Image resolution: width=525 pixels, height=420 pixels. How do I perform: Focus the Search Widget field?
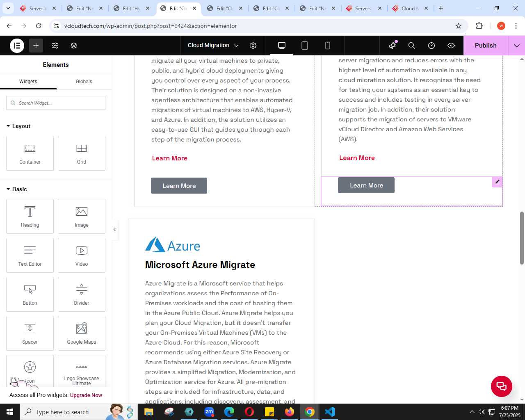[x=56, y=103]
